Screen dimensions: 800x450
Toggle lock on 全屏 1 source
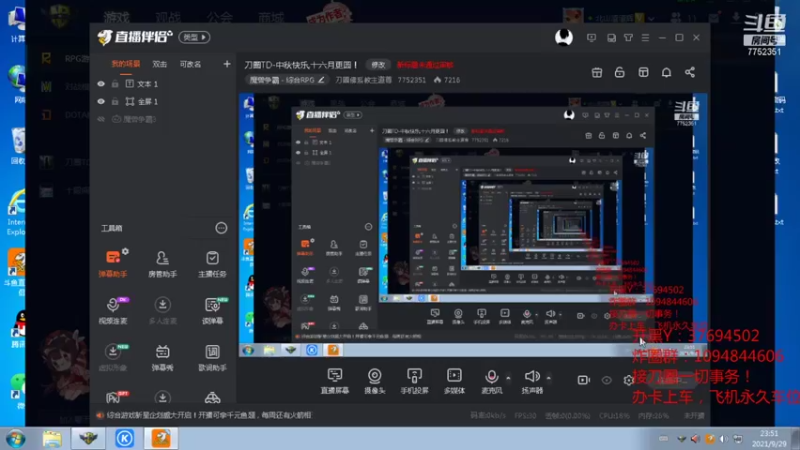(x=115, y=102)
